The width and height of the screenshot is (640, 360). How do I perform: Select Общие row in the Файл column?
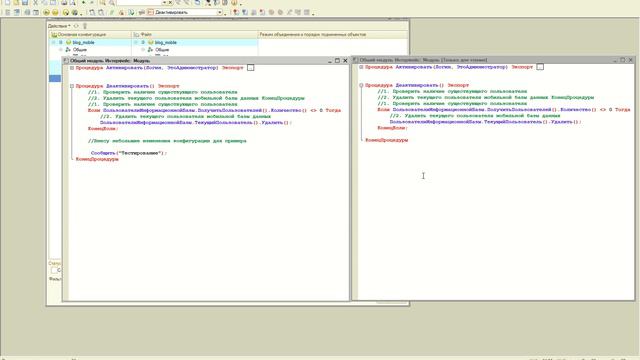click(x=195, y=49)
